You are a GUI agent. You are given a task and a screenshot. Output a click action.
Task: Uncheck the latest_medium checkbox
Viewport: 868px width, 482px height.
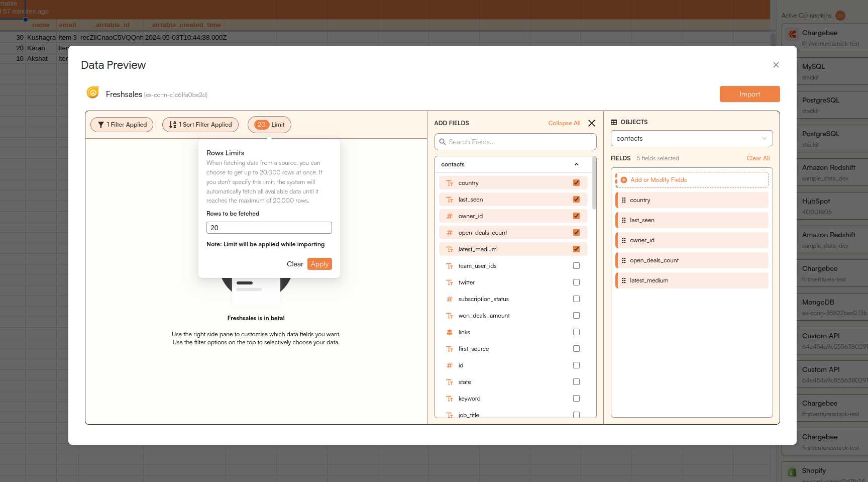(x=576, y=249)
